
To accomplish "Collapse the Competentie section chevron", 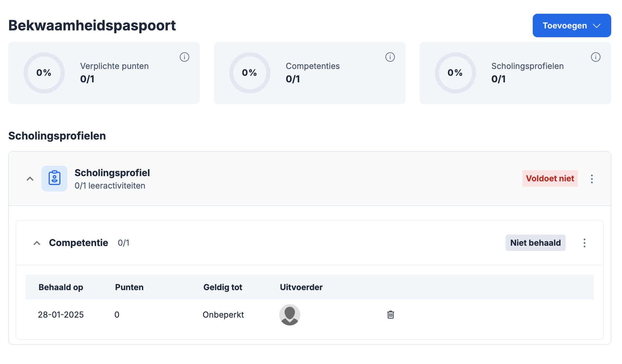I will [x=37, y=243].
